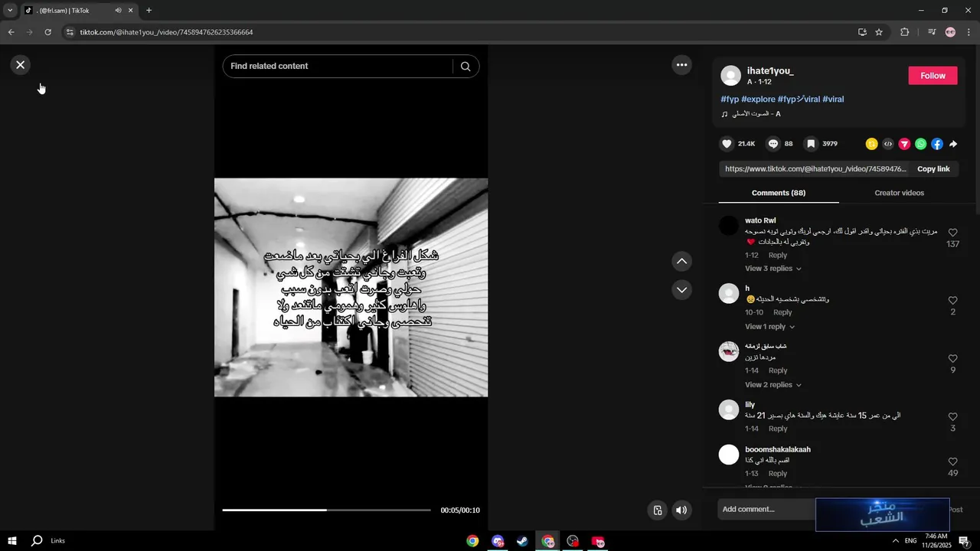Mute the TikTok tab audio icon
This screenshot has height=551, width=980.
(118, 11)
